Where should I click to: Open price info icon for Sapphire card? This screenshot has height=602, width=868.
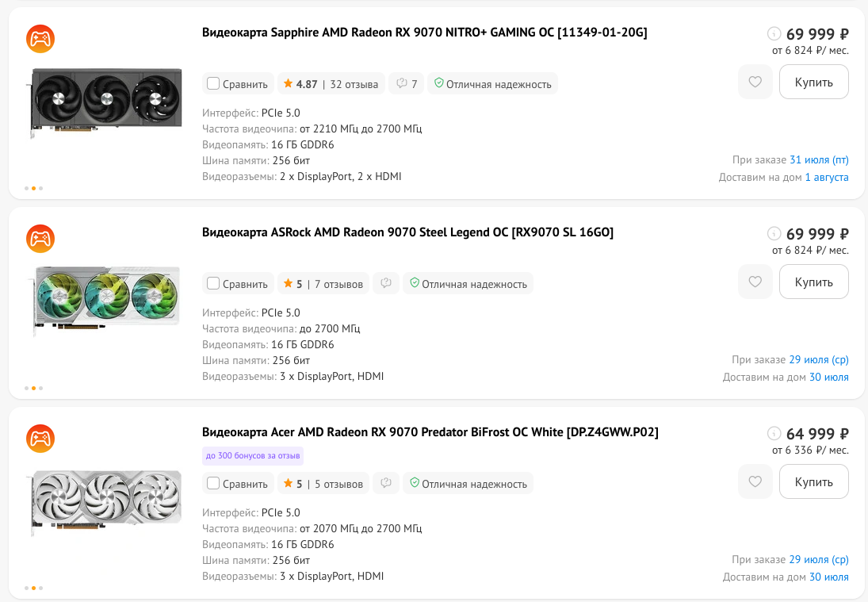pyautogui.click(x=774, y=34)
